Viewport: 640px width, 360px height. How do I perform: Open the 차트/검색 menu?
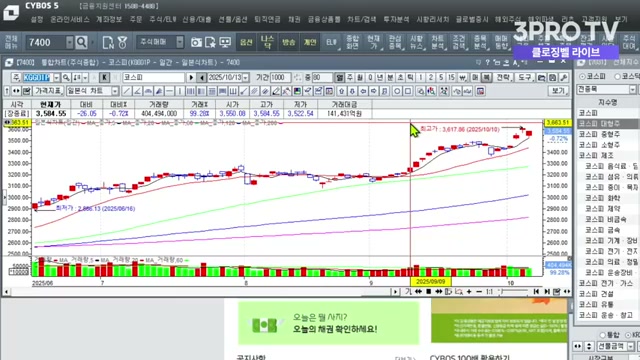(x=362, y=19)
